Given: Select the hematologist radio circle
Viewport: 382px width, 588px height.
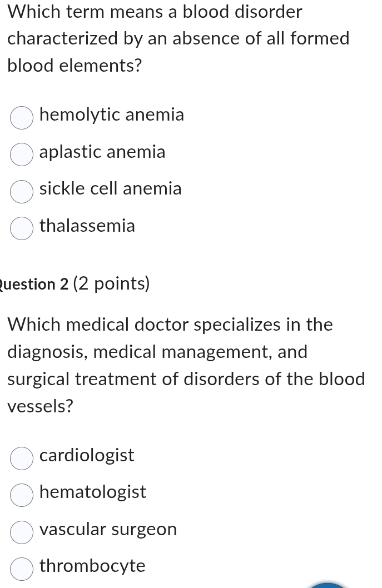Looking at the screenshot, I should click(22, 495).
